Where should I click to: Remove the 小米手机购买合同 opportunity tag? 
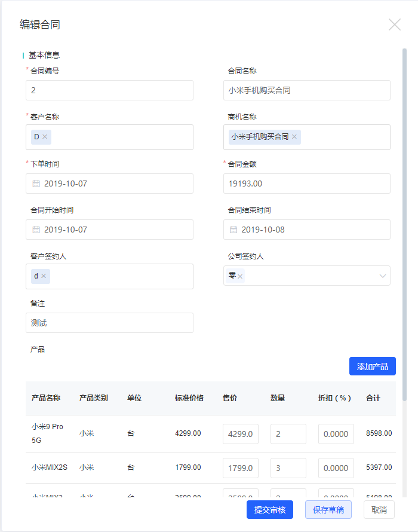tap(294, 137)
